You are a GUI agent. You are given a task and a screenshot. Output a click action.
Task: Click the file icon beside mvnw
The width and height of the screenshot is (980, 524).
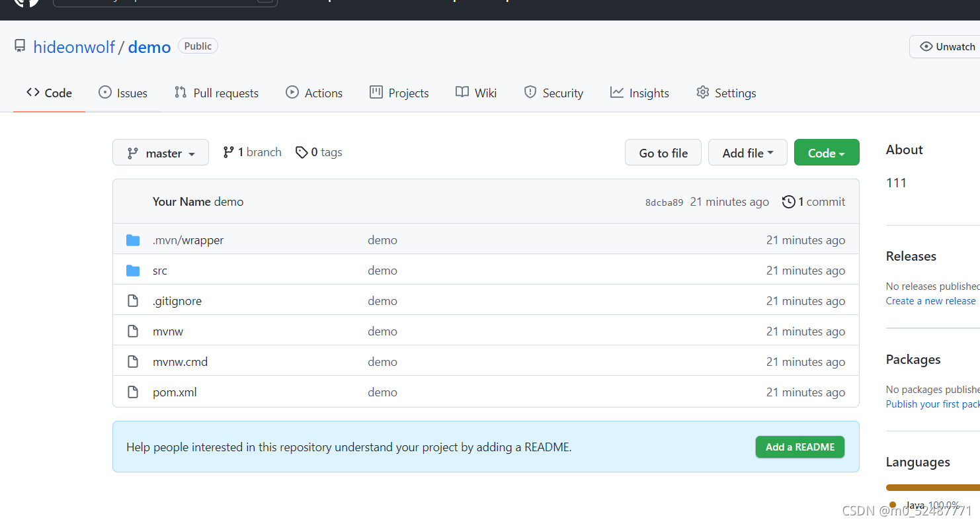coord(133,331)
